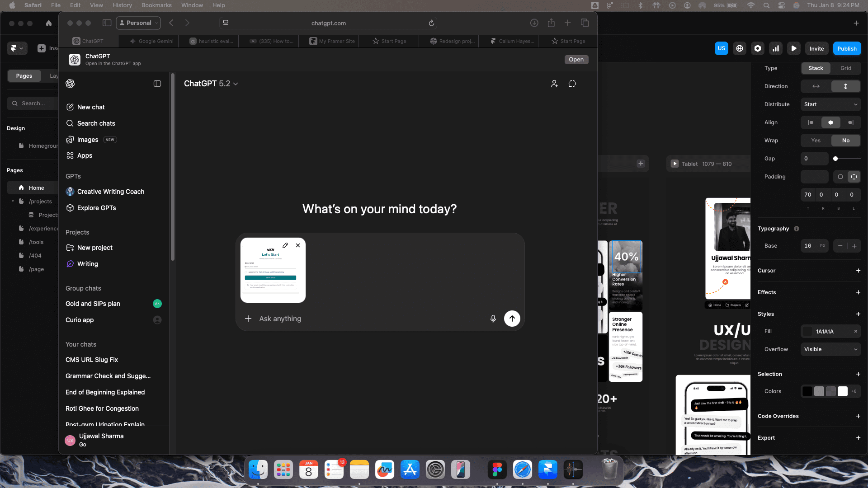
Task: Open ChatGPT 5.2 model dropdown
Action: (211, 84)
